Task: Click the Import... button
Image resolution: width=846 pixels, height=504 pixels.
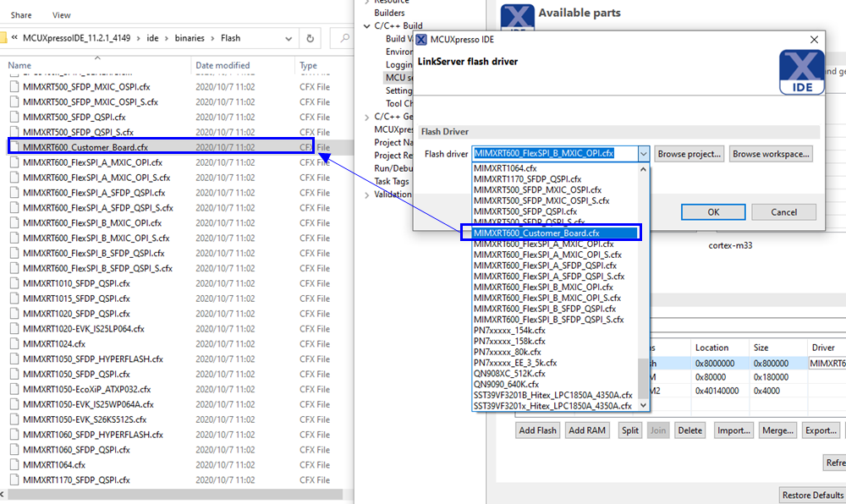Action: [x=733, y=430]
